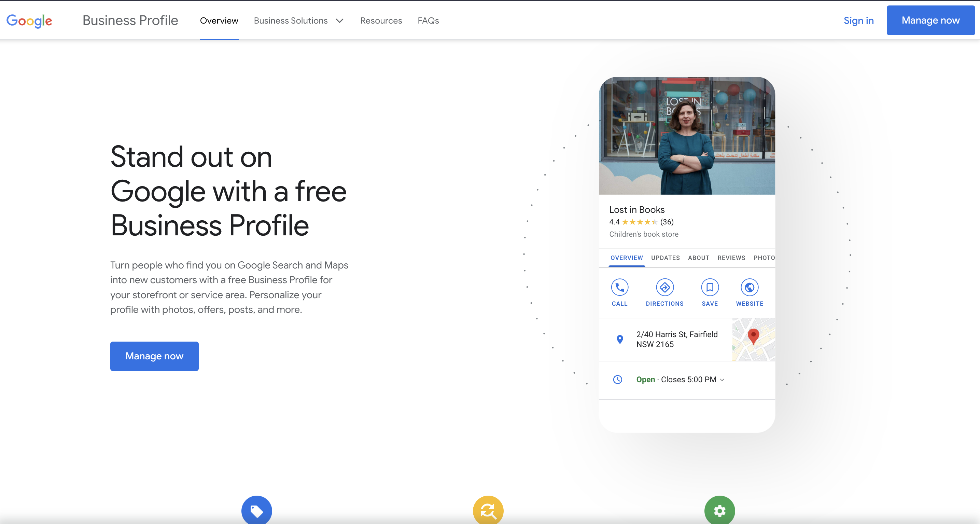This screenshot has width=980, height=524.
Task: Click the Directions icon
Action: [664, 287]
